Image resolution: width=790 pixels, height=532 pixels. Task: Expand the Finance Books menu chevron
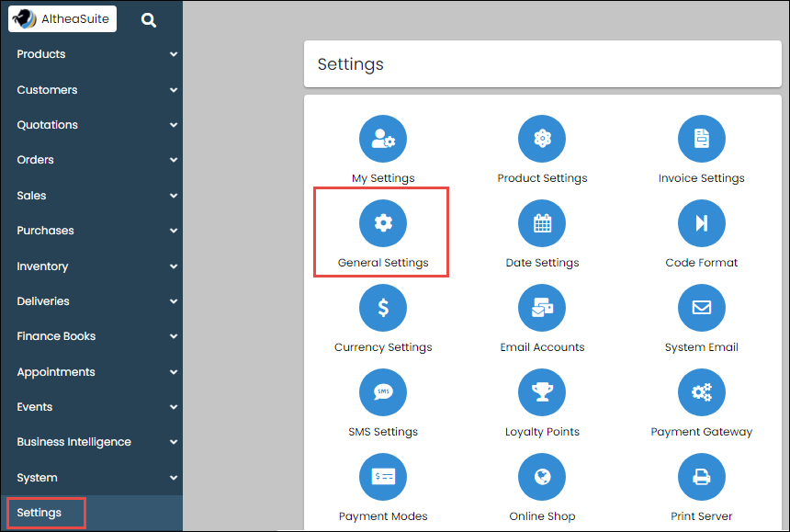pyautogui.click(x=174, y=336)
